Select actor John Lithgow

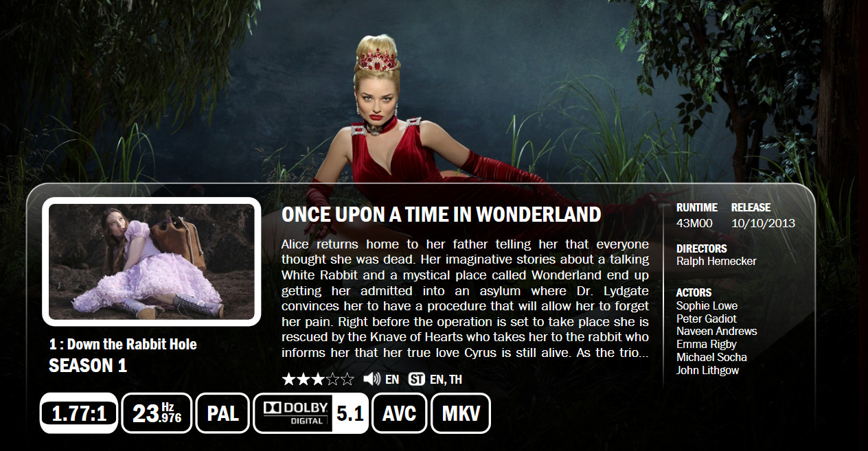coord(708,370)
